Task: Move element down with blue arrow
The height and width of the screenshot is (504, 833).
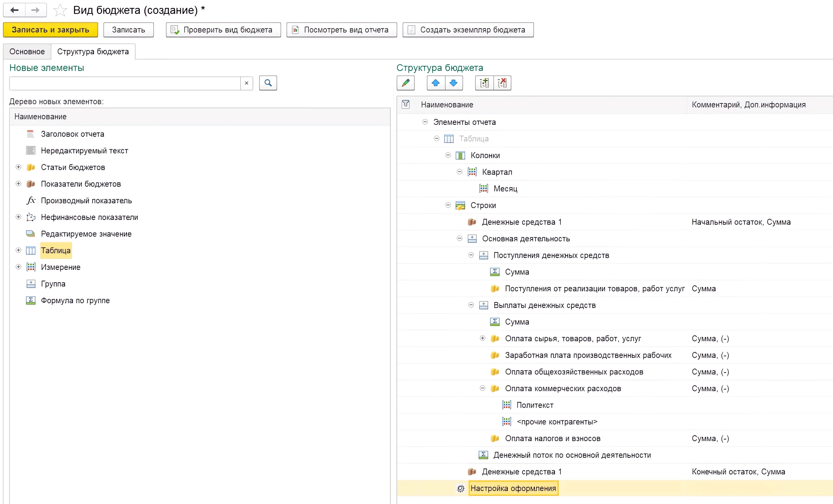Action: [x=453, y=83]
